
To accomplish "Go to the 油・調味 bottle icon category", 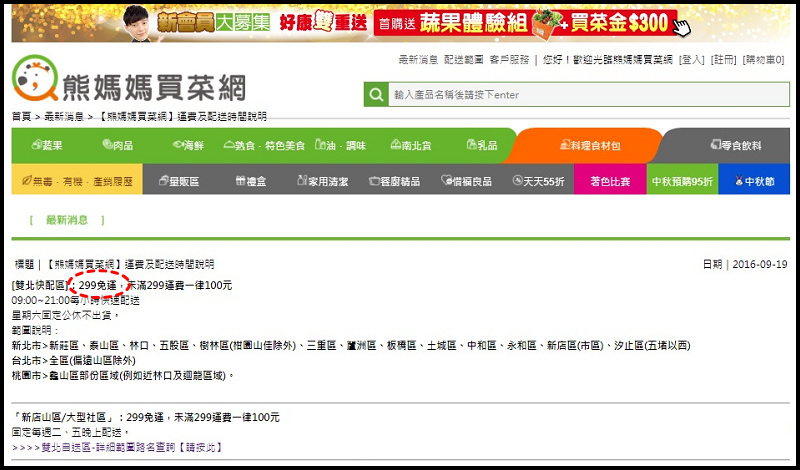I will 340,145.
